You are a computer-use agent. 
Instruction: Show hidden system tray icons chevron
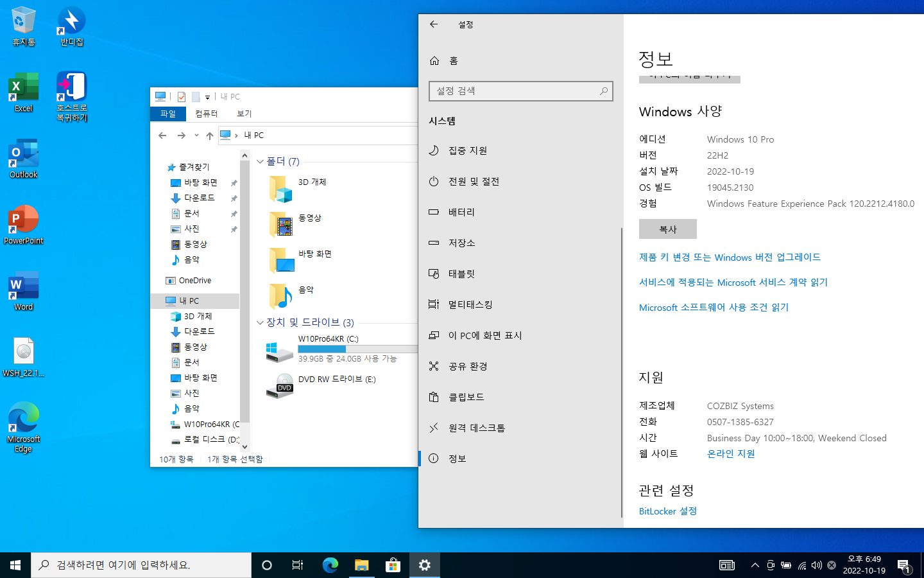tap(755, 565)
